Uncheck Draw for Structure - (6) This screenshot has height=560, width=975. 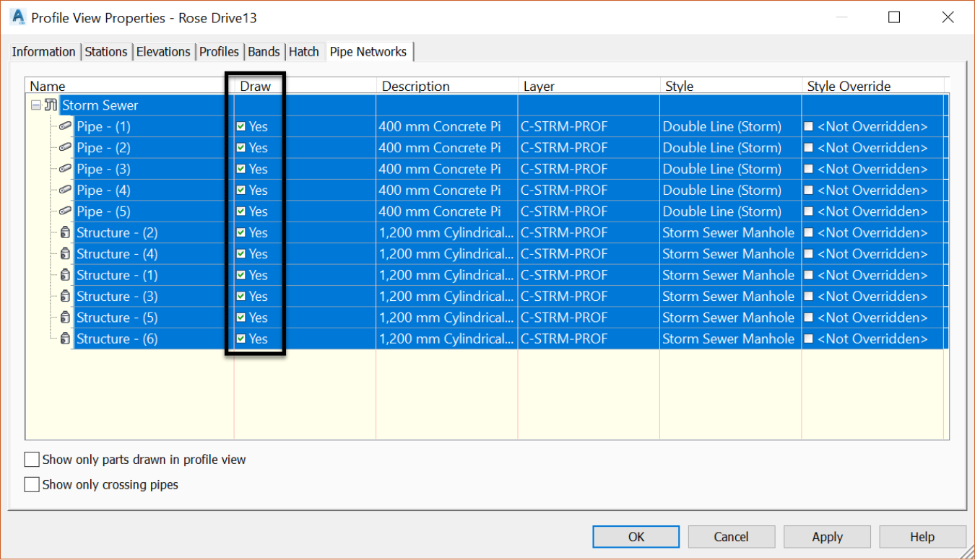coord(241,338)
